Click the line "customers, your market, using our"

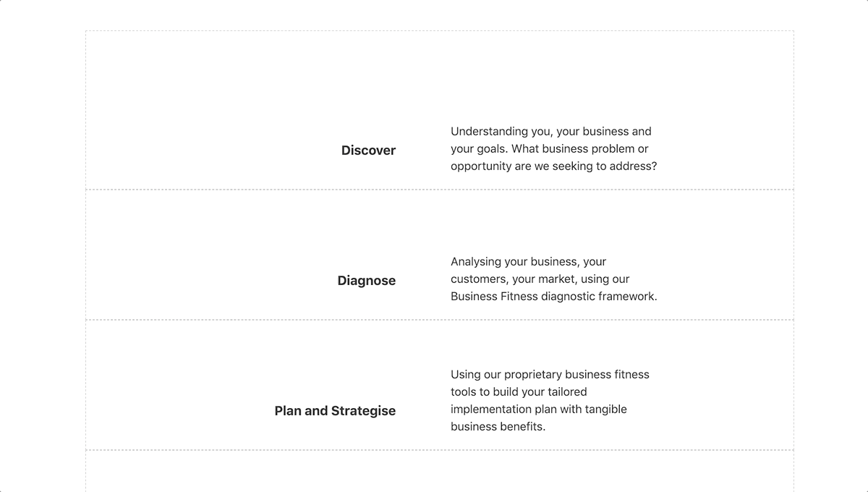(x=540, y=279)
